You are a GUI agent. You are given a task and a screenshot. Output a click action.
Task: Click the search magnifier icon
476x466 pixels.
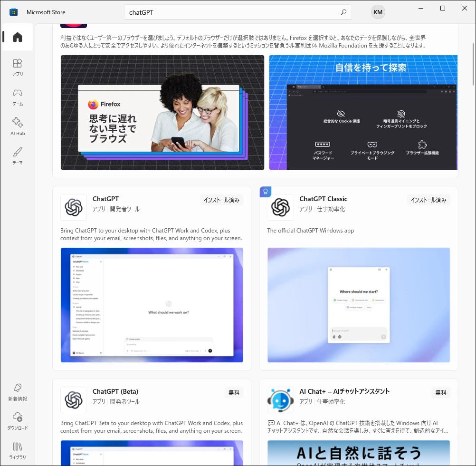343,12
